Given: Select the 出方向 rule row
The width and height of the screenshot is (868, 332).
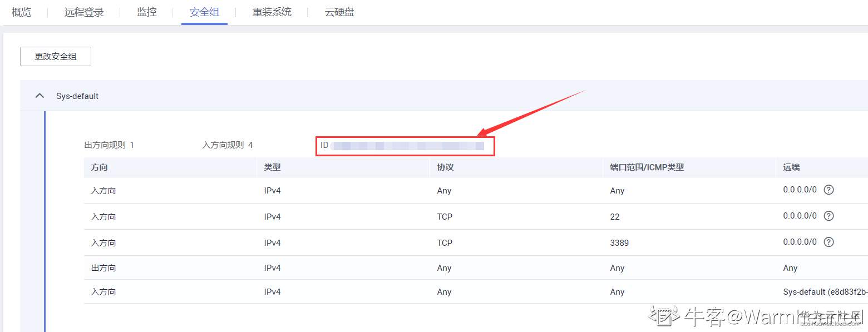Looking at the screenshot, I should [103, 268].
